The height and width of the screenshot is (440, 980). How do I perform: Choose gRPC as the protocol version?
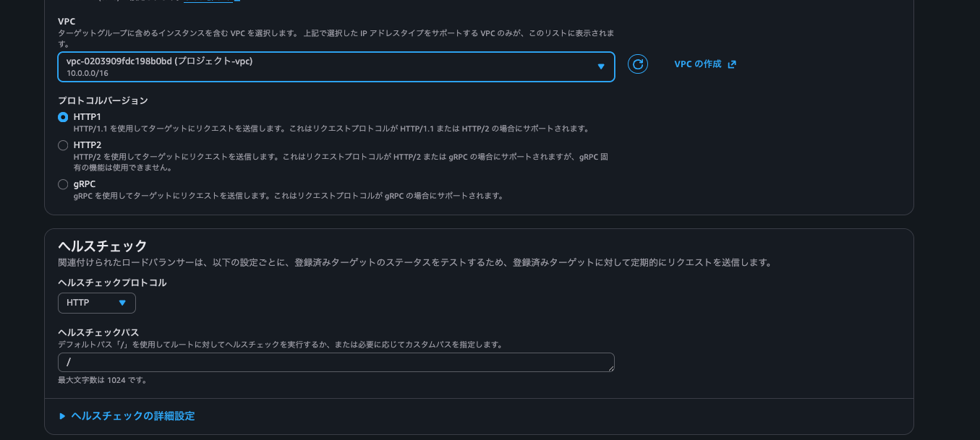[63, 184]
